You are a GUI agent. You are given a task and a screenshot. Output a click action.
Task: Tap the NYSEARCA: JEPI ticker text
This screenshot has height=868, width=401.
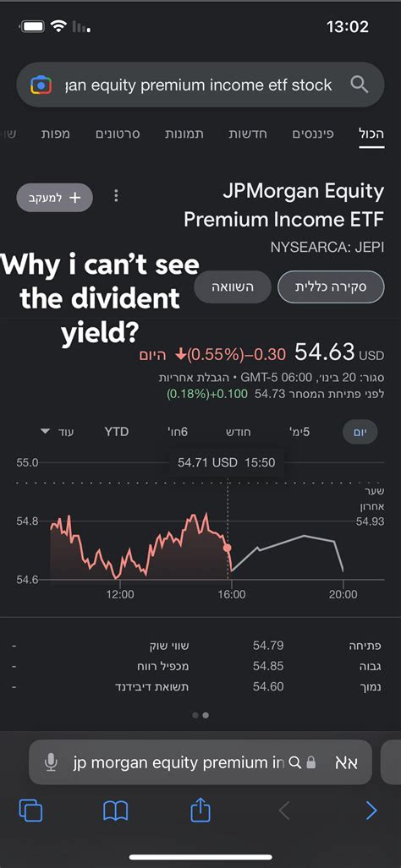click(327, 247)
